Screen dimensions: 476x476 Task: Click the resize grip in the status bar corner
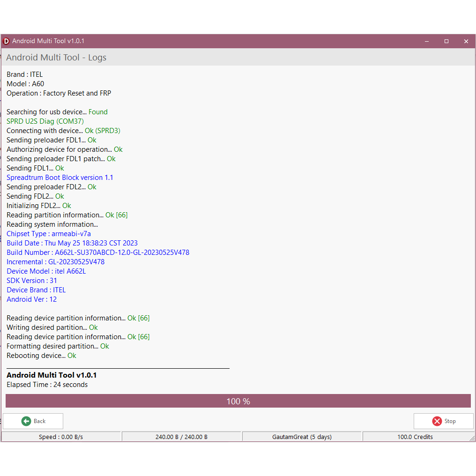click(472, 438)
